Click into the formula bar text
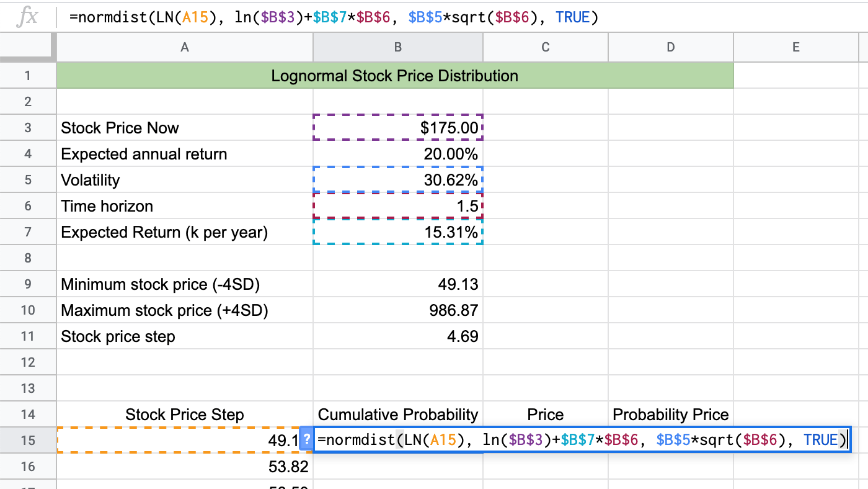This screenshot has height=489, width=868. 334,17
